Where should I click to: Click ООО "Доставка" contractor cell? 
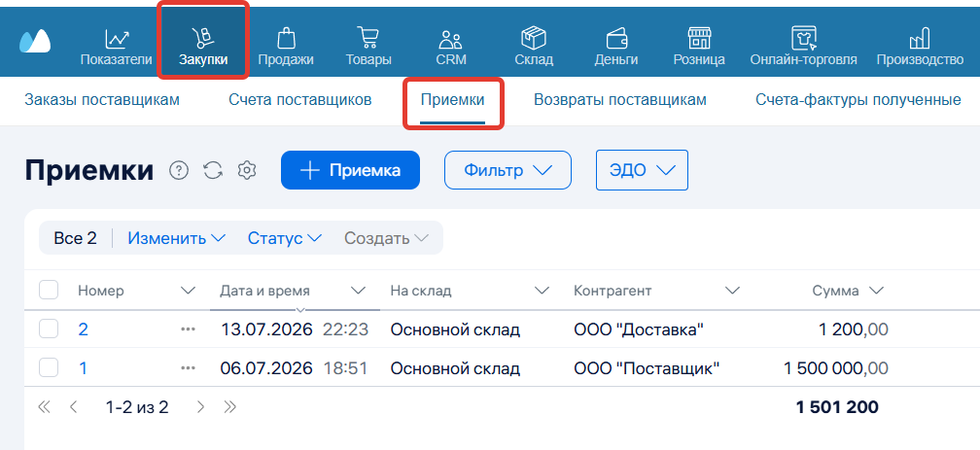(x=639, y=329)
